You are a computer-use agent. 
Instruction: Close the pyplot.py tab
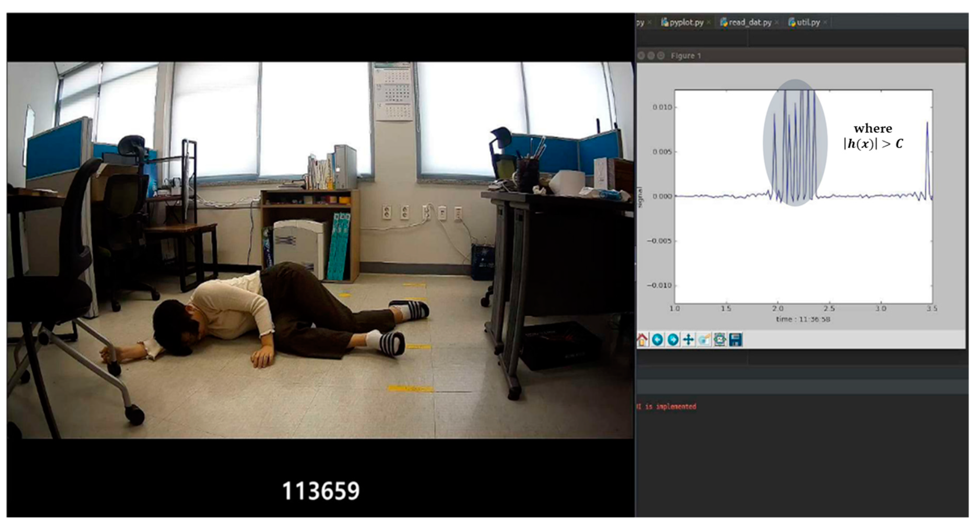pyautogui.click(x=709, y=23)
